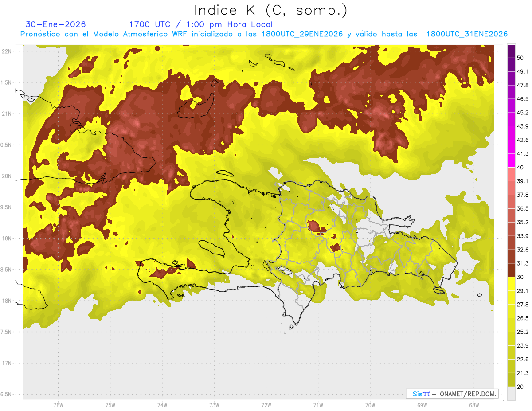Screen dimensions: 532x411
Task: Click the '47.8' color scale value
Action: tap(523, 85)
